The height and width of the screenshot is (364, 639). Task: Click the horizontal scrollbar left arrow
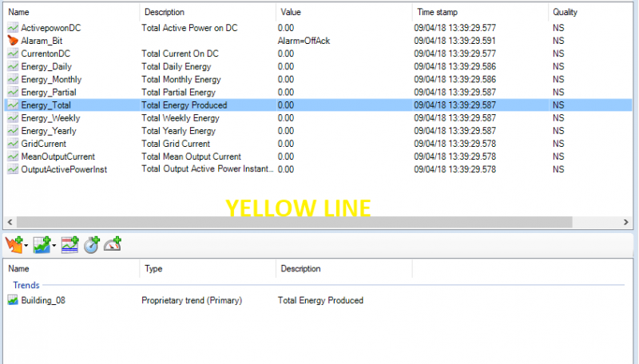[x=10, y=222]
